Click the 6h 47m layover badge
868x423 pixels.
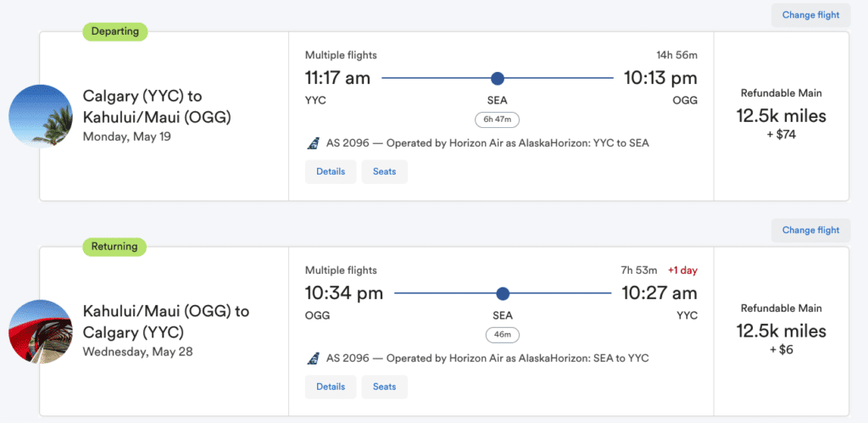(x=498, y=120)
